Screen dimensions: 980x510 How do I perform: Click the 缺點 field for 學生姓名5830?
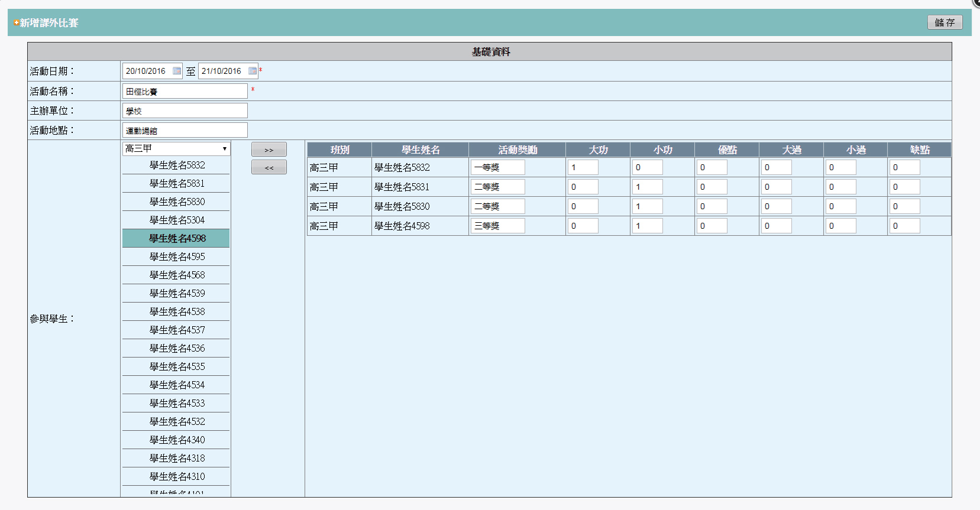(x=904, y=206)
